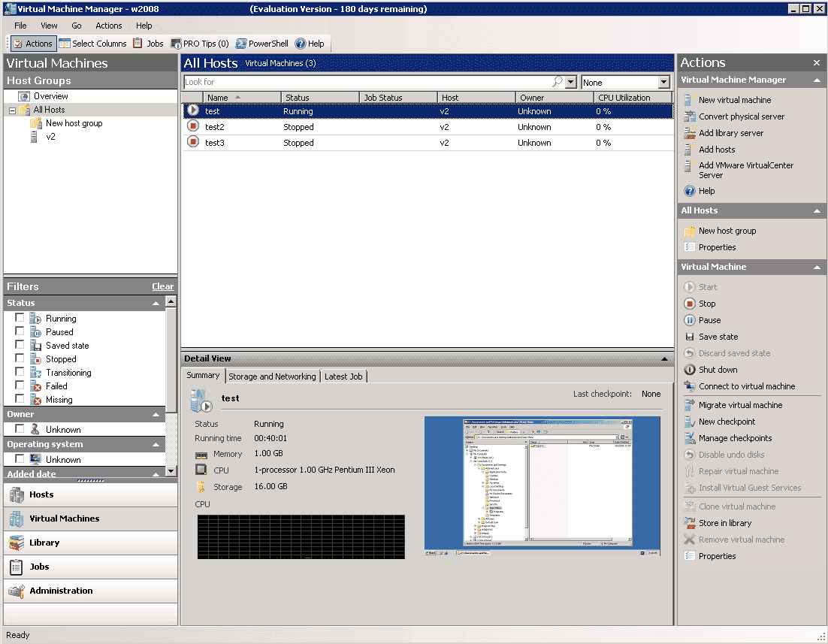Go to the Hosts view
828x644 pixels.
pyautogui.click(x=91, y=494)
